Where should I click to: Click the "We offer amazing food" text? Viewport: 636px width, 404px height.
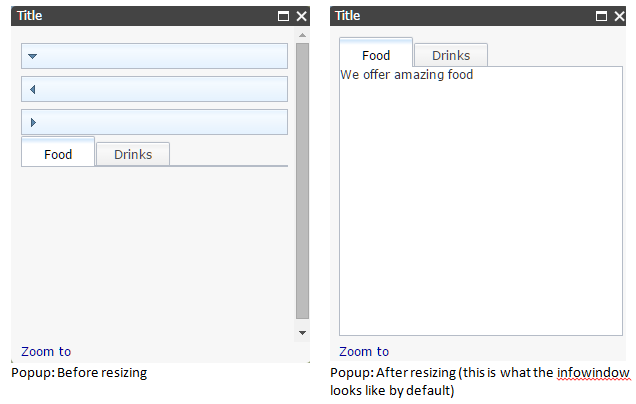(406, 75)
